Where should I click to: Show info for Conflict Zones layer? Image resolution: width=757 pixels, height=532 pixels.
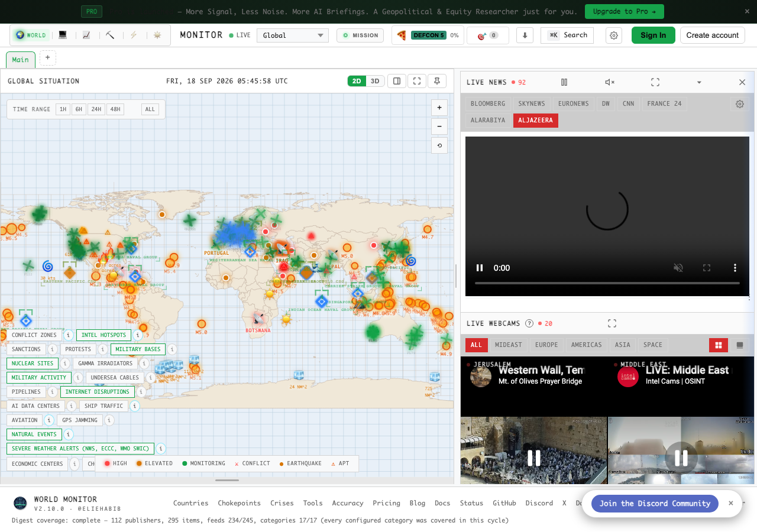tap(68, 335)
